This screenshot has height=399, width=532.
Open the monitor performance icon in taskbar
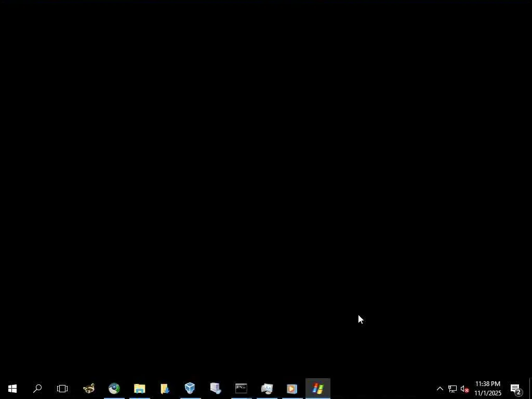tap(267, 389)
